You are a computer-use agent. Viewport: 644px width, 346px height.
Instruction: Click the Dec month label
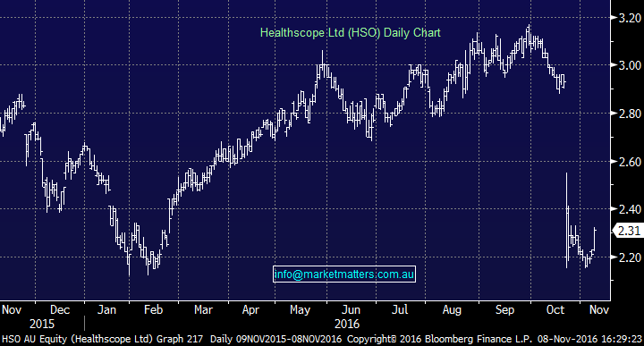(x=60, y=309)
